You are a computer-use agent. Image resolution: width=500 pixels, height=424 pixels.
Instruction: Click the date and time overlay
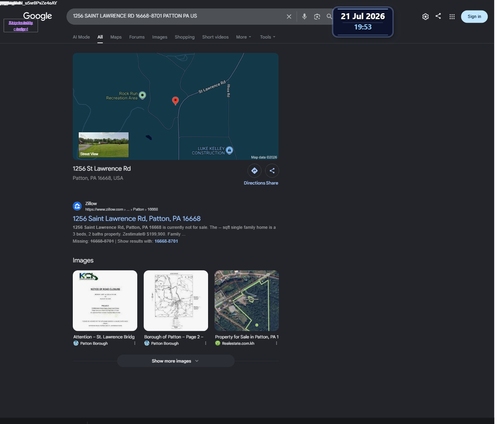pyautogui.click(x=363, y=22)
